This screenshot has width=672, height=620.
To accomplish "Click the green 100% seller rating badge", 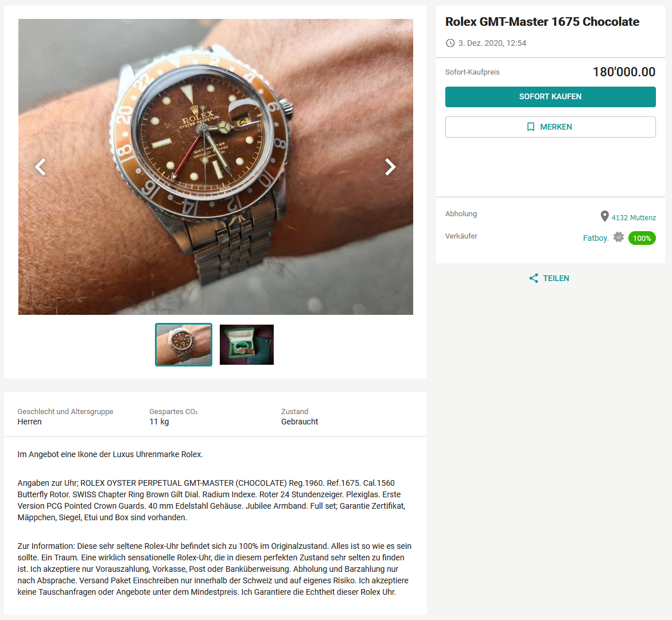I will pos(642,238).
